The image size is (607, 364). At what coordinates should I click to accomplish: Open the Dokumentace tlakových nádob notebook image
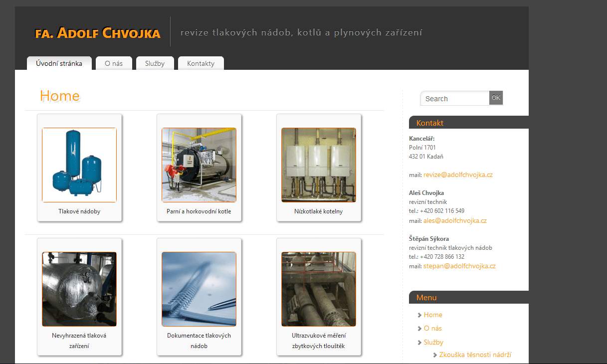[x=199, y=289]
